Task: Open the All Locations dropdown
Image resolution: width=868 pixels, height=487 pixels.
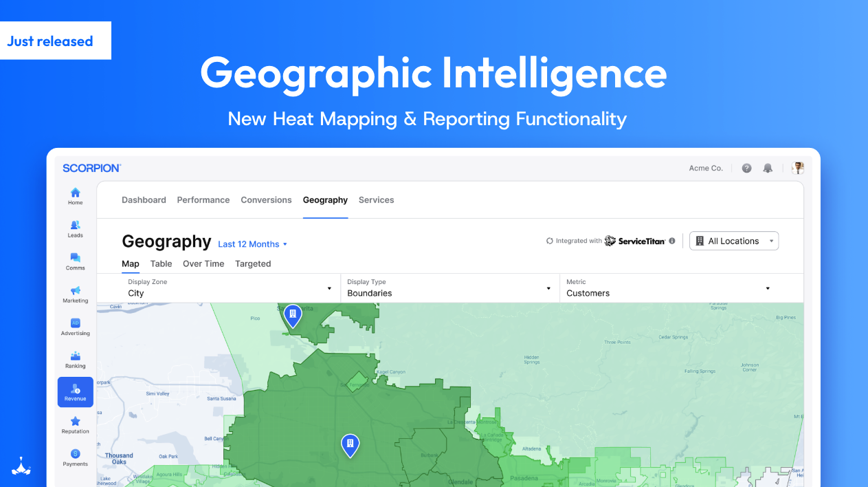Action: pos(733,241)
